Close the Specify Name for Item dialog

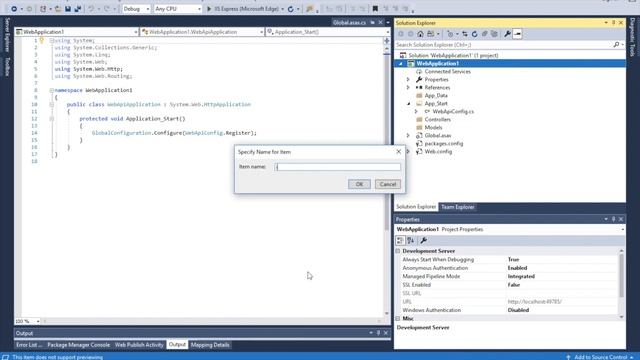[x=398, y=151]
